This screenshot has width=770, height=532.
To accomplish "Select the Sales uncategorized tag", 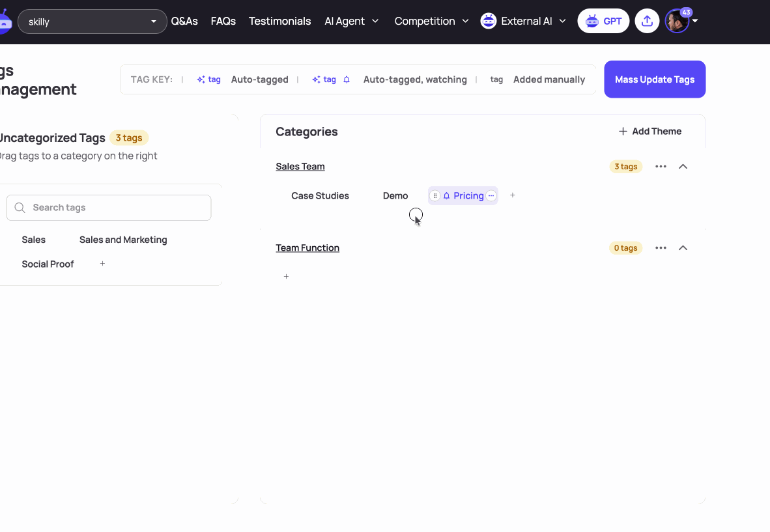I will tap(33, 240).
